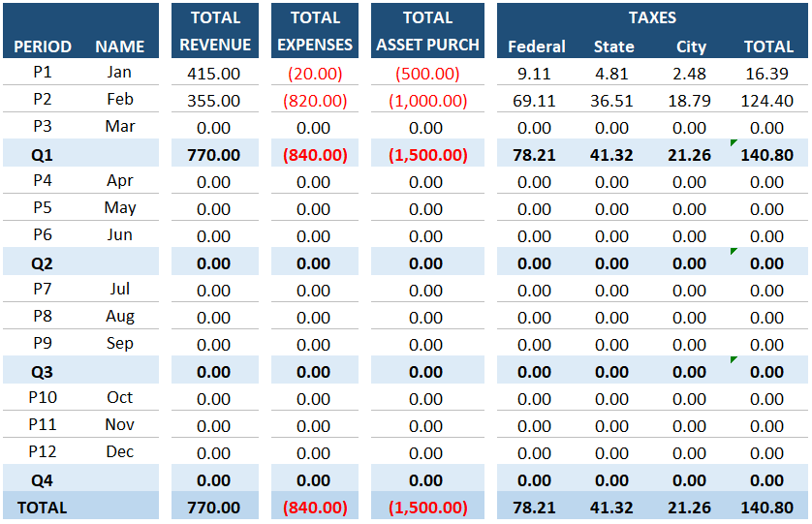
Task: Click grand total taxes value 140.80
Action: click(767, 507)
